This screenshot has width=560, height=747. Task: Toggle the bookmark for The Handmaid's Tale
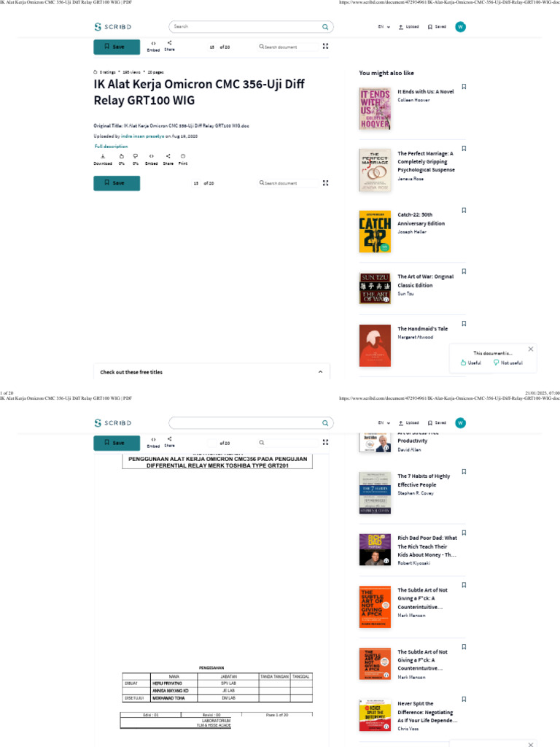tap(464, 323)
